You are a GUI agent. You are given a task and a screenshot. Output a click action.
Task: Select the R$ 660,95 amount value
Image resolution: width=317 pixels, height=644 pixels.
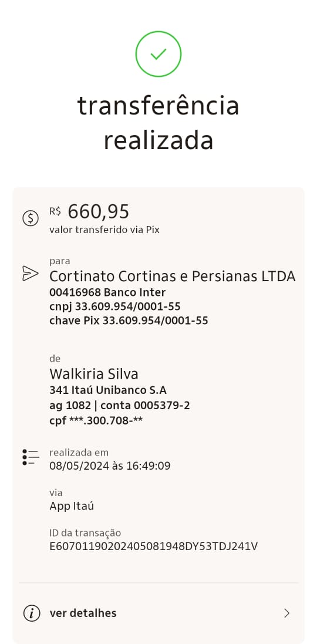(89, 212)
